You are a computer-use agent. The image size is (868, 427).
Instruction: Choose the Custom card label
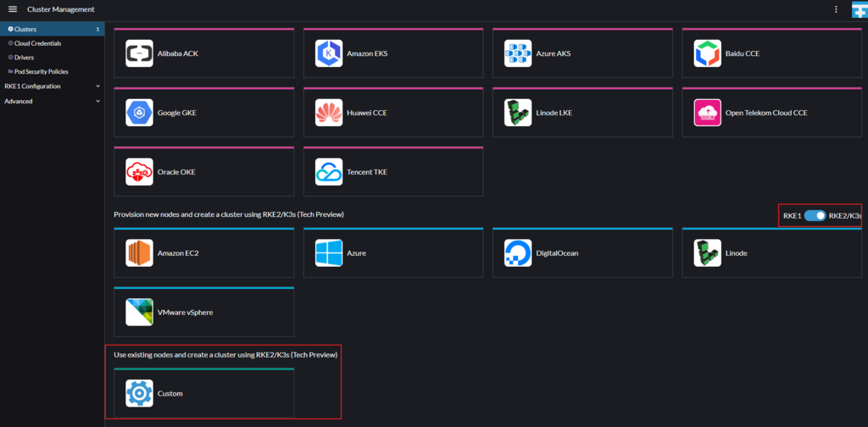pyautogui.click(x=170, y=394)
